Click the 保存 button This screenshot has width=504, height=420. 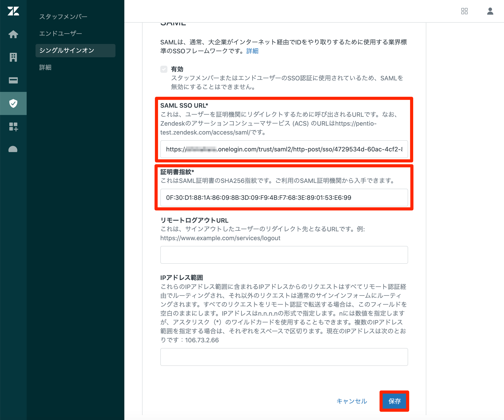394,401
